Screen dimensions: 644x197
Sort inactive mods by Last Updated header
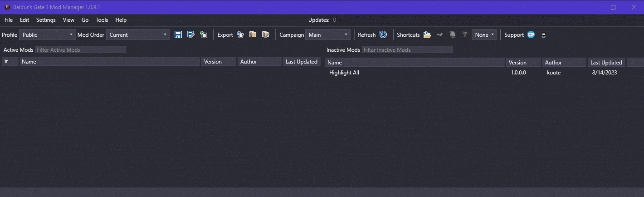coord(606,63)
